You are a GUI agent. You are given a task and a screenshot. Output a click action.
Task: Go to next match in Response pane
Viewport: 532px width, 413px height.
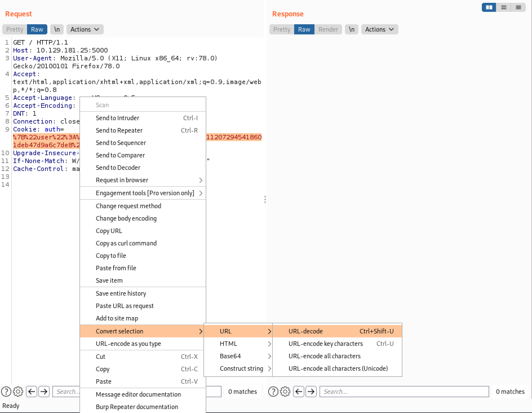click(311, 392)
